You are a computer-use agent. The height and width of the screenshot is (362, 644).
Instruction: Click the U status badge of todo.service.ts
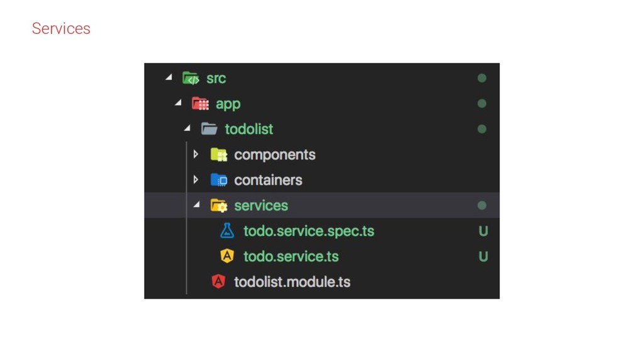click(483, 256)
